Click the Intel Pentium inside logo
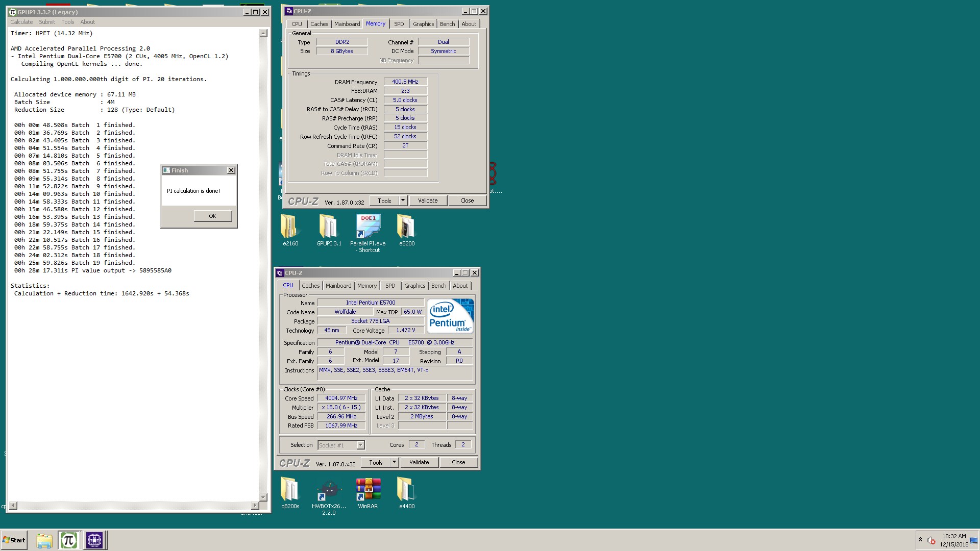The width and height of the screenshot is (980, 551). [451, 316]
